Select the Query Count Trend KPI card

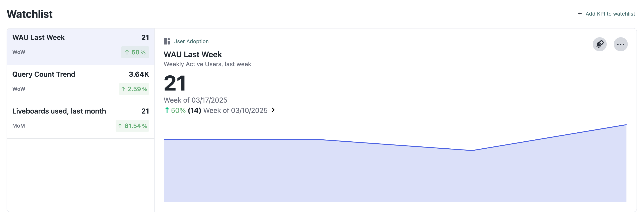pos(81,84)
